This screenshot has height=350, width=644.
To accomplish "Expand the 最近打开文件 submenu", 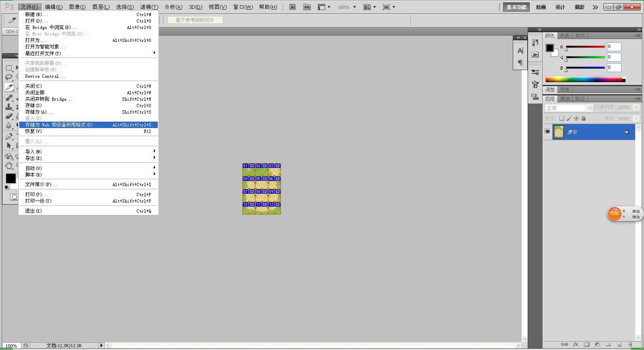I will pos(89,53).
